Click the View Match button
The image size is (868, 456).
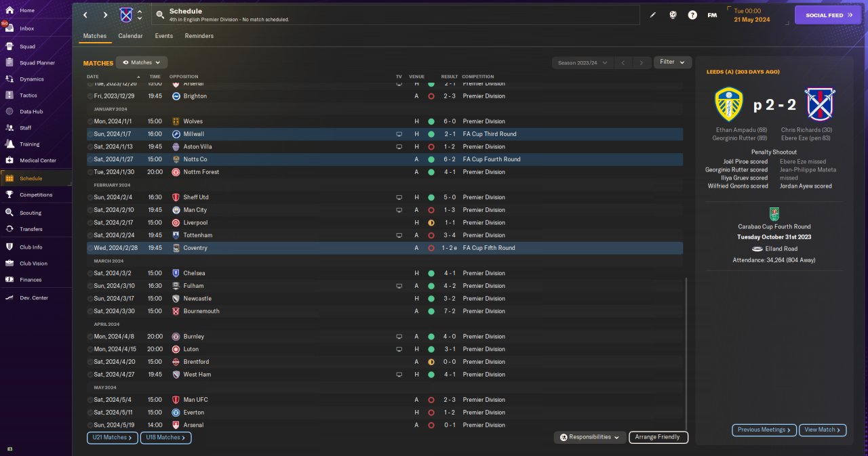[823, 430]
